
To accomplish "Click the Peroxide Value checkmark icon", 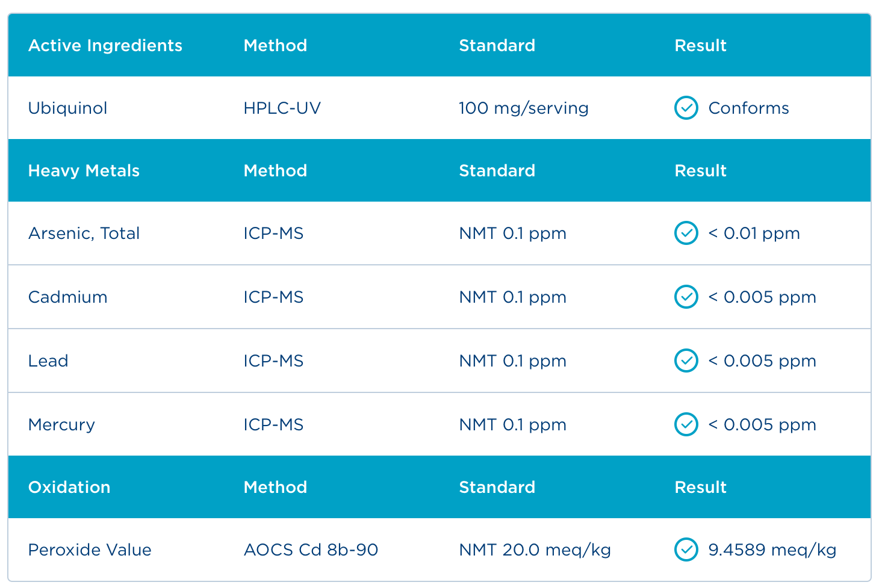I will click(x=686, y=549).
